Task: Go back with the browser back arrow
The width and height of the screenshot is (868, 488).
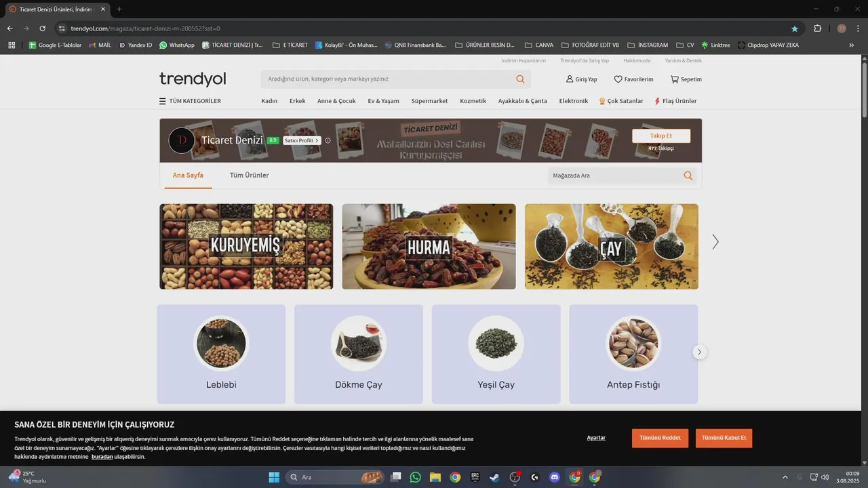Action: [x=9, y=28]
